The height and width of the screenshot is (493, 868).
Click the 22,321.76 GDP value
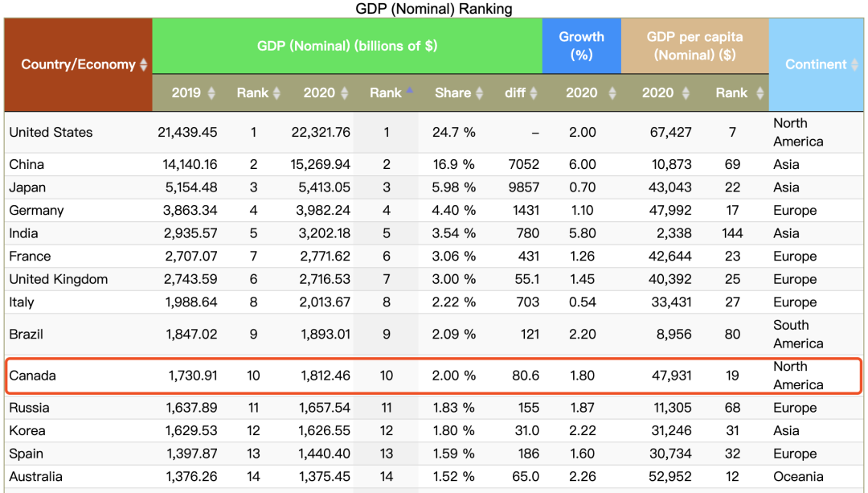pyautogui.click(x=321, y=133)
